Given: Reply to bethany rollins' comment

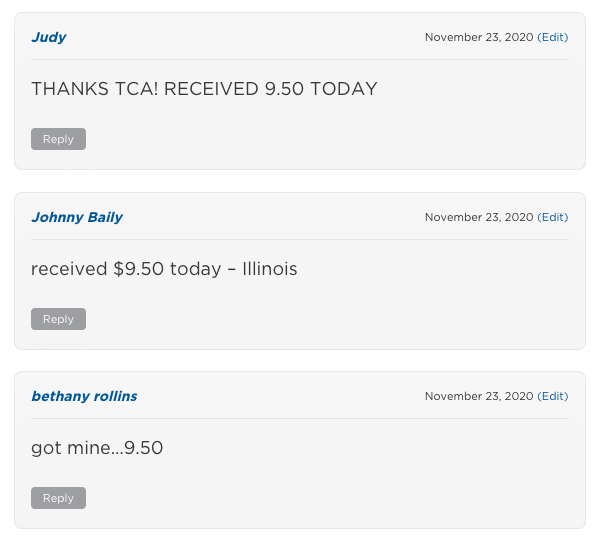Looking at the screenshot, I should 58,498.
